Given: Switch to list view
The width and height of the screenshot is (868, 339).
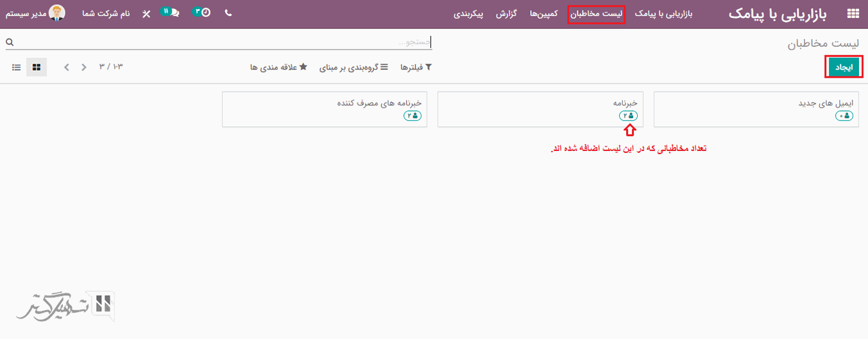Looking at the screenshot, I should pyautogui.click(x=16, y=67).
